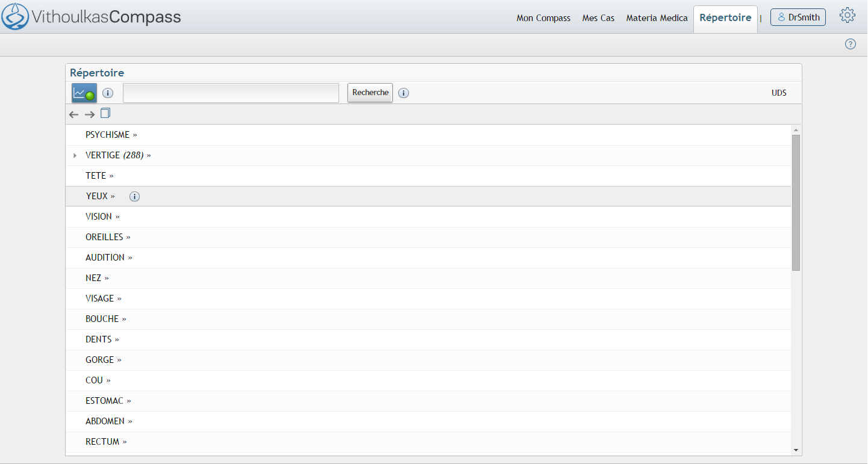This screenshot has height=464, width=868.
Task: Click the repertory list scrollbar down arrow
Action: 796,450
